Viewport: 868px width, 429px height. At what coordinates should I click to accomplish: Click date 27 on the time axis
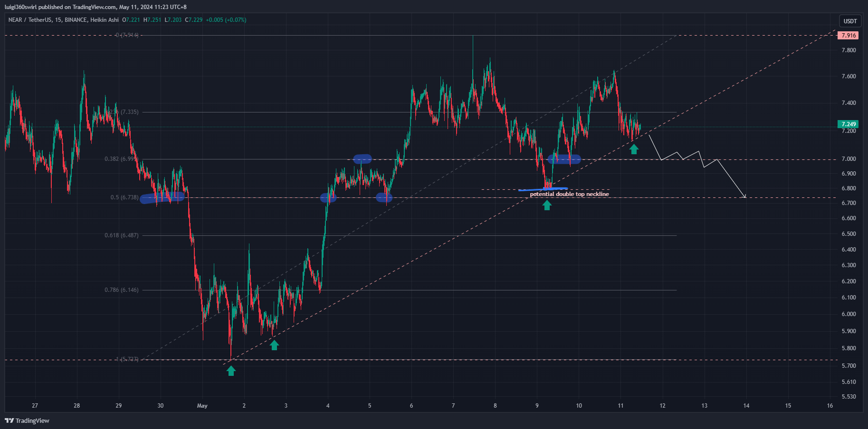click(x=35, y=406)
